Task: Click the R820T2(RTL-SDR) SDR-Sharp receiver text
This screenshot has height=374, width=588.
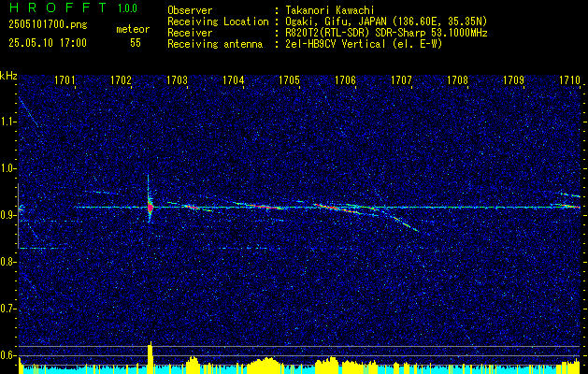Action: tap(386, 33)
